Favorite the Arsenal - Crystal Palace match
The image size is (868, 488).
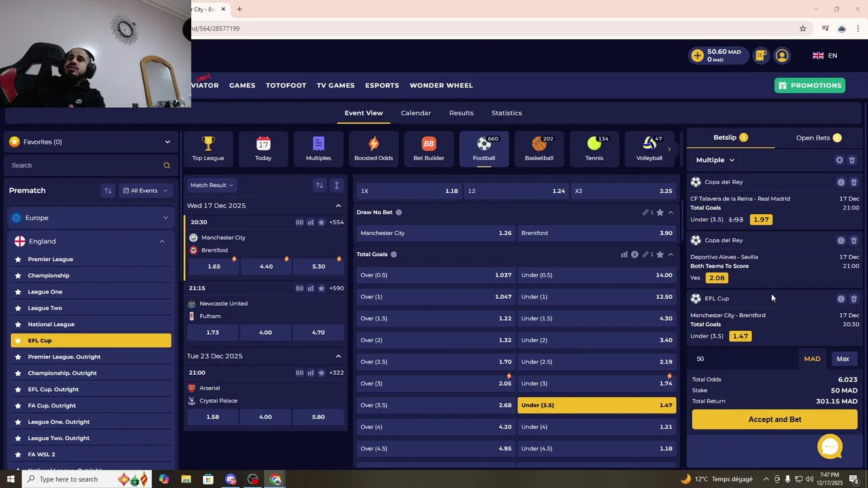[x=321, y=373]
